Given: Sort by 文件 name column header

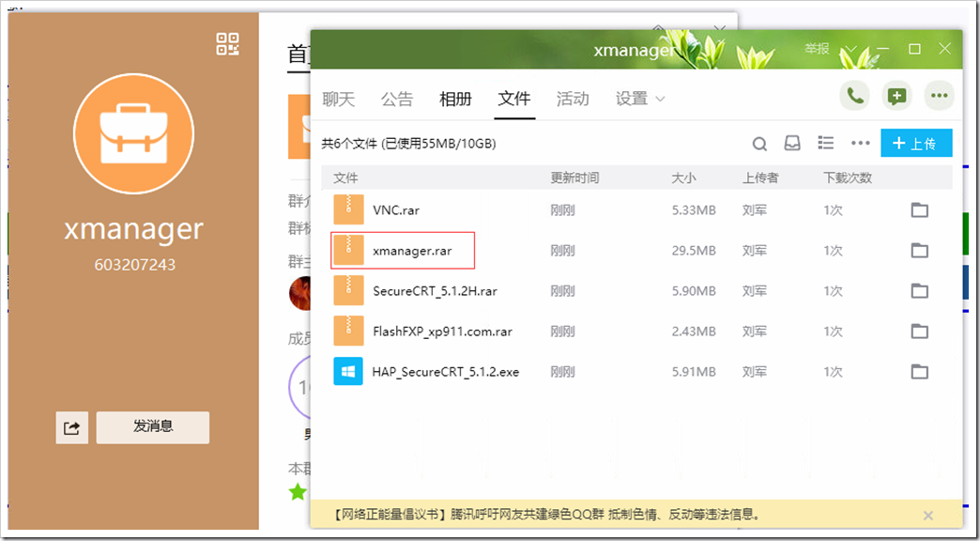Looking at the screenshot, I should (345, 178).
